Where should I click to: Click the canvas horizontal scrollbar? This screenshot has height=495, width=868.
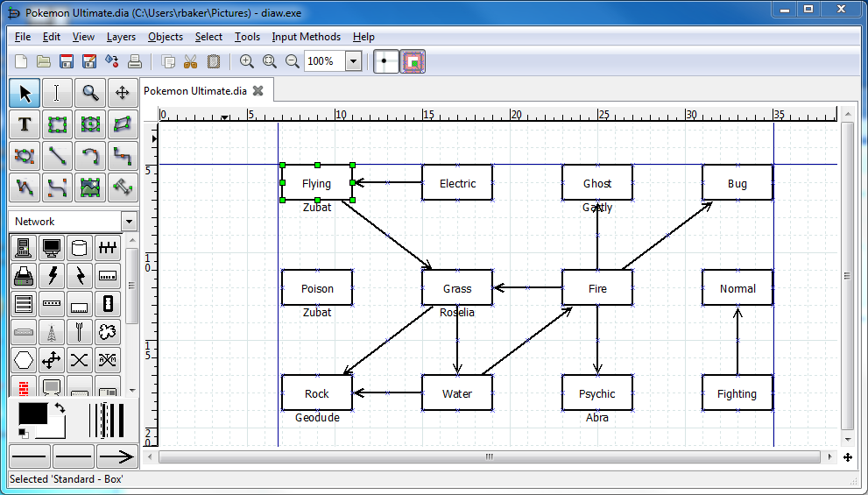[x=490, y=456]
